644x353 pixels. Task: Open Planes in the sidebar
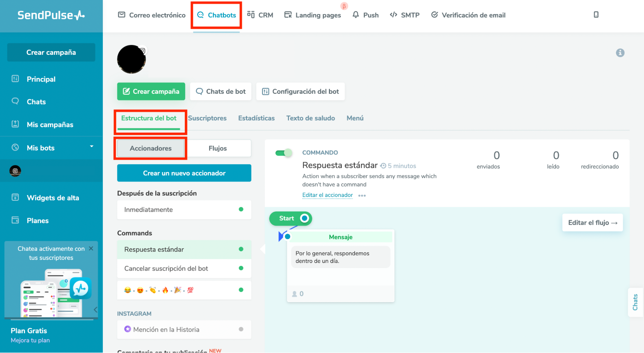pyautogui.click(x=38, y=221)
